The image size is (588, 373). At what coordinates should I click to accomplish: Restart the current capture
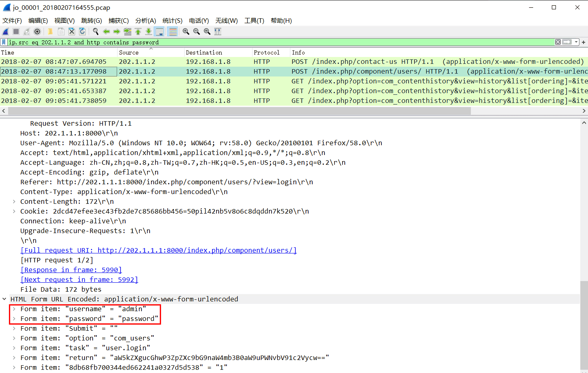click(27, 32)
